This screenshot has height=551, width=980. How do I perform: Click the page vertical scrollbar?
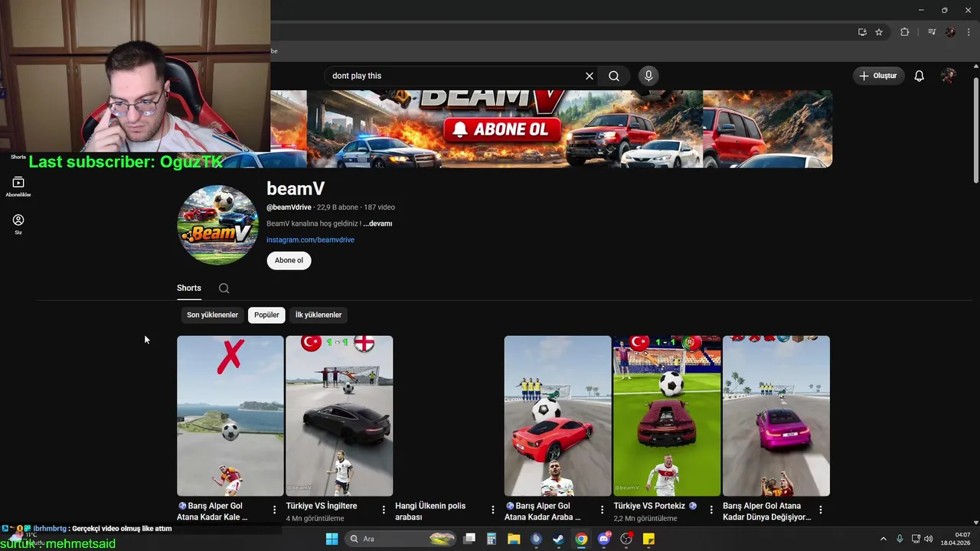click(x=975, y=130)
